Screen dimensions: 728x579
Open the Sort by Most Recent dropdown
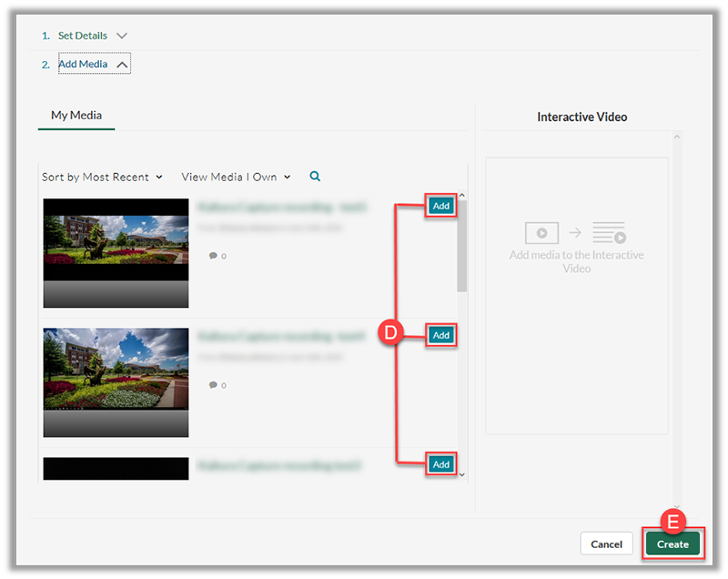pyautogui.click(x=102, y=177)
